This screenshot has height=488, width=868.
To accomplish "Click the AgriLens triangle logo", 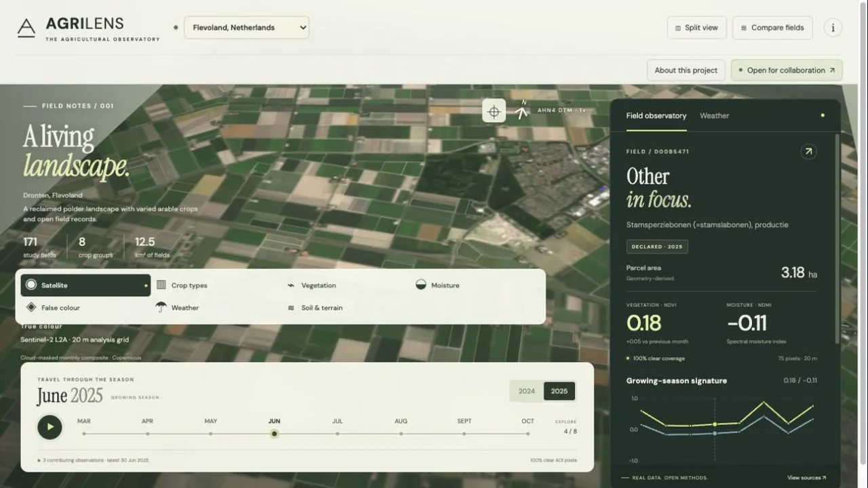I will 26,28.
